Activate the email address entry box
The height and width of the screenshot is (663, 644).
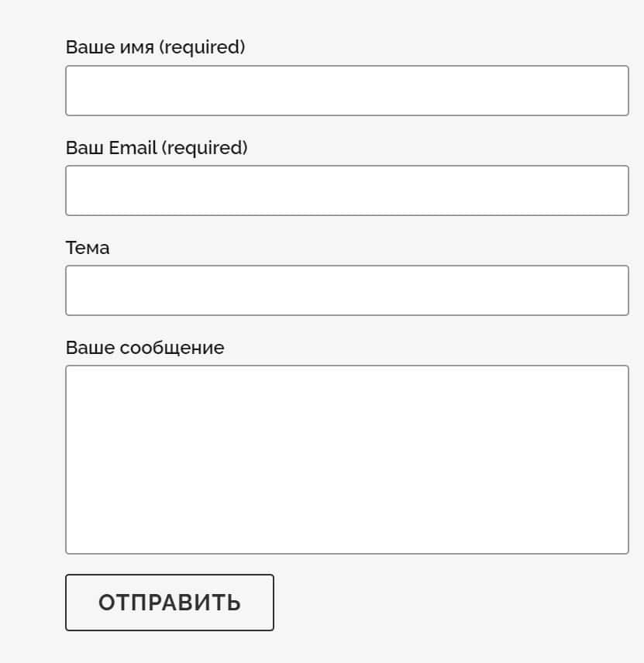[x=346, y=191]
